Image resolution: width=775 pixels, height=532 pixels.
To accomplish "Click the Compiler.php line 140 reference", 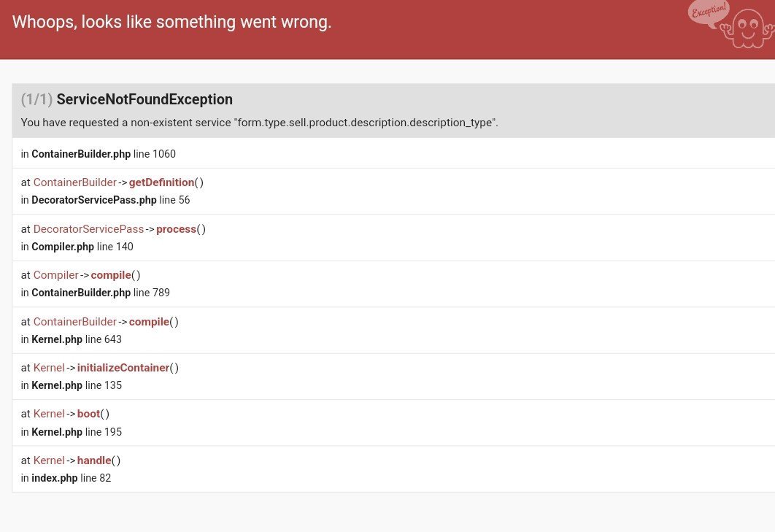I will click(77, 247).
